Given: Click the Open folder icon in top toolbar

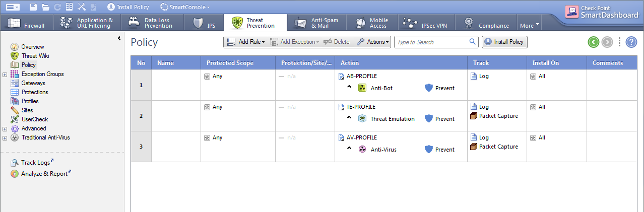Looking at the screenshot, I should 45,7.
